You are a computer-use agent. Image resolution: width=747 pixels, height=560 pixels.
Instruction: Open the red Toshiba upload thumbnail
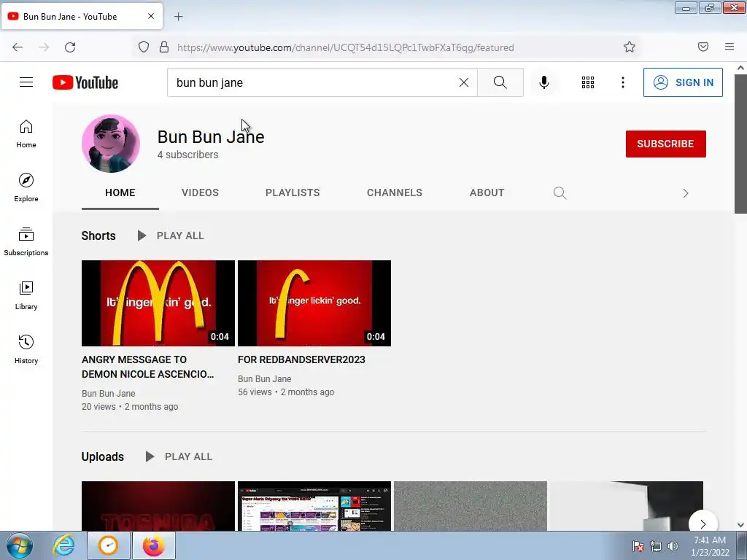tap(158, 506)
